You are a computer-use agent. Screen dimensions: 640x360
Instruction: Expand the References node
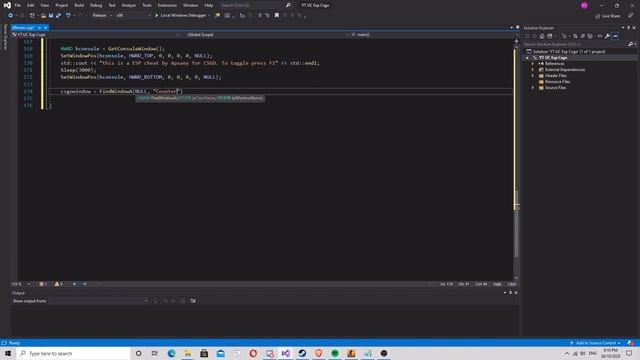[533, 64]
